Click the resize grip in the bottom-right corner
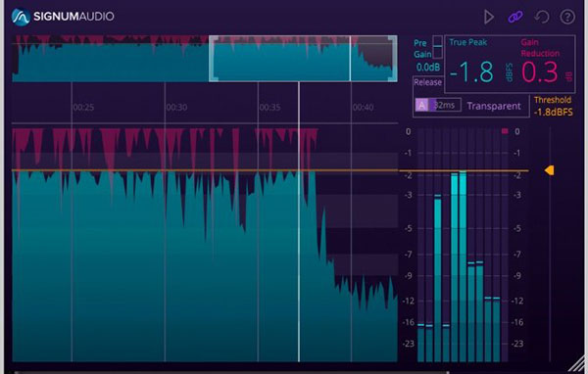 tap(577, 364)
